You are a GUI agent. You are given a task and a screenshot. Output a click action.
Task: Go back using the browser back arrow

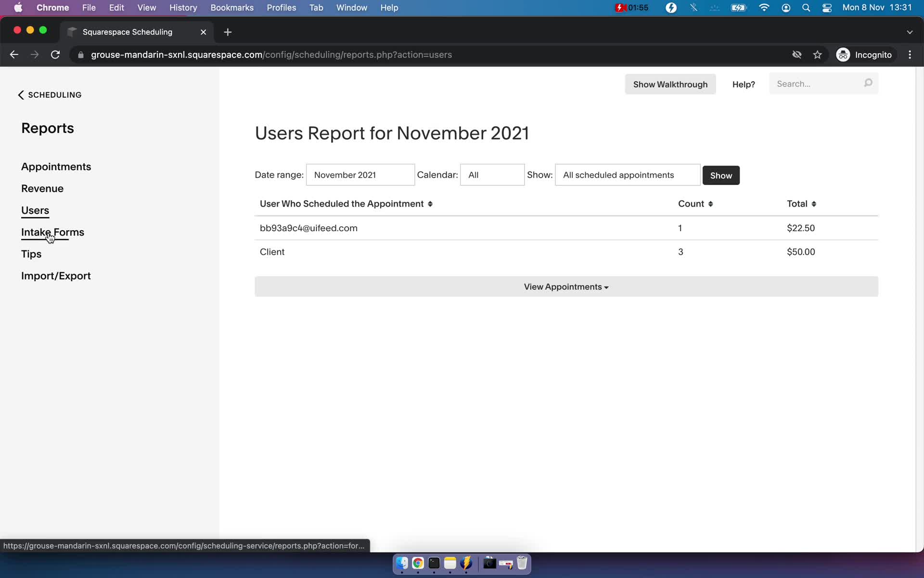14,55
